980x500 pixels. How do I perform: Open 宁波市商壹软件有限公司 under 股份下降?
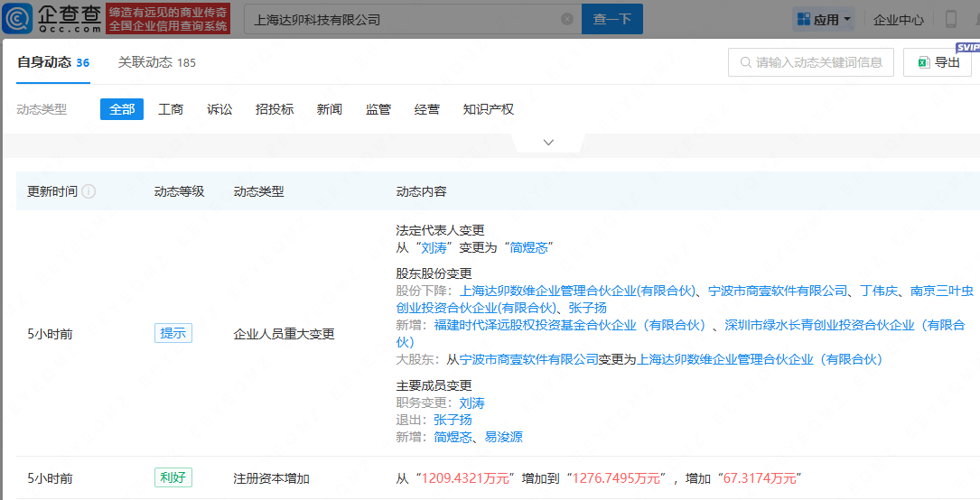778,291
